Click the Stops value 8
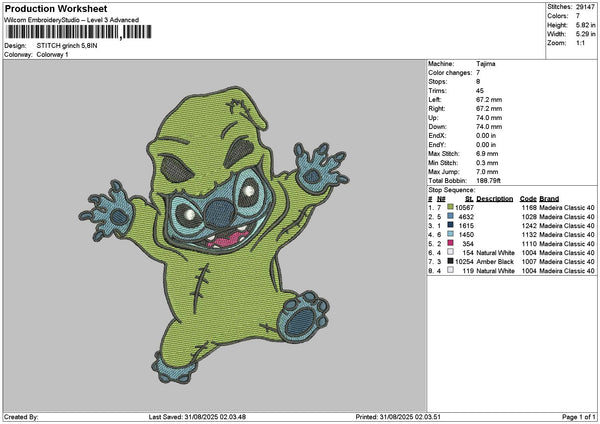The height and width of the screenshot is (424, 600). point(478,82)
